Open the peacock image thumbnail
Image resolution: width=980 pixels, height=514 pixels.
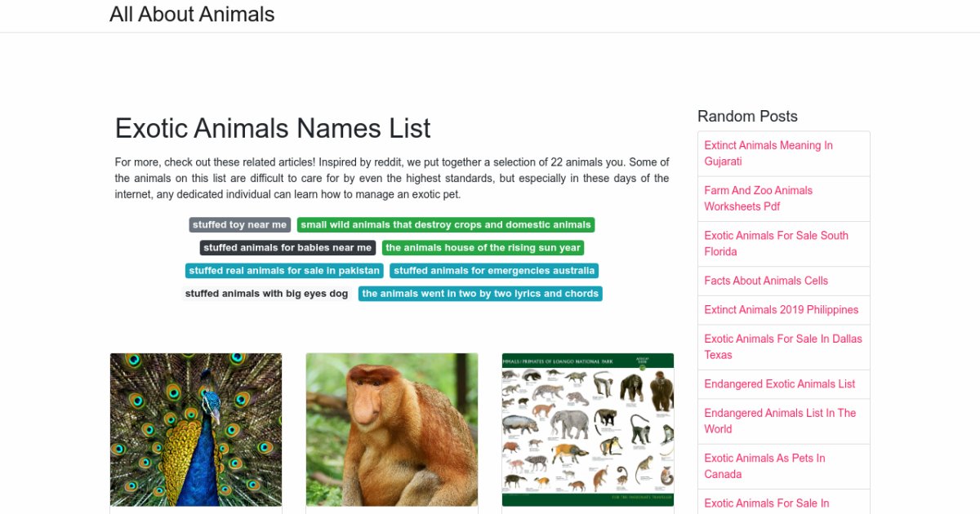[196, 429]
